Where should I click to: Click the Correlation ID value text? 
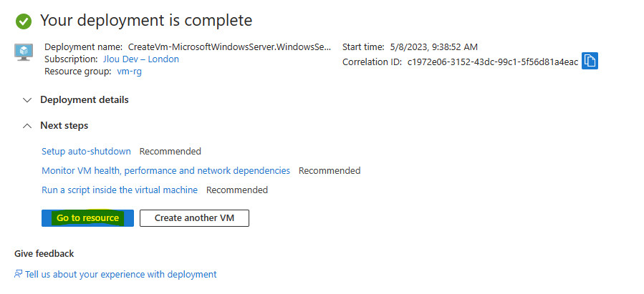493,62
